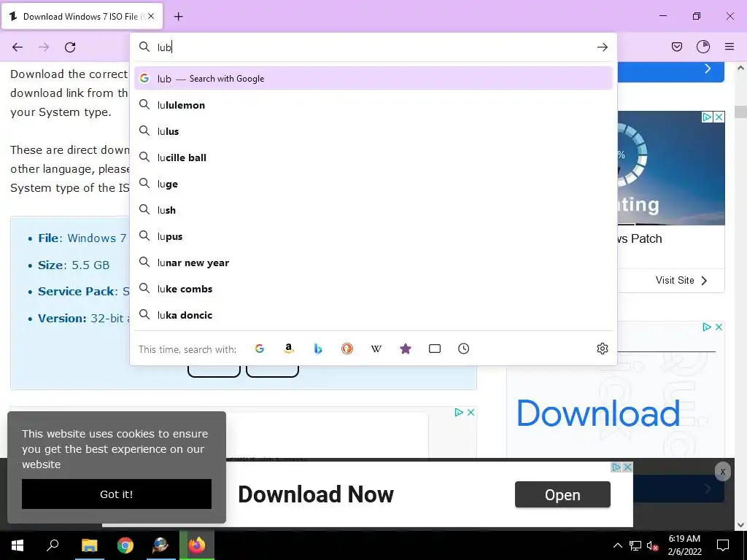Close the bottom Download Now ad
This screenshot has height=560, width=747.
(628, 467)
